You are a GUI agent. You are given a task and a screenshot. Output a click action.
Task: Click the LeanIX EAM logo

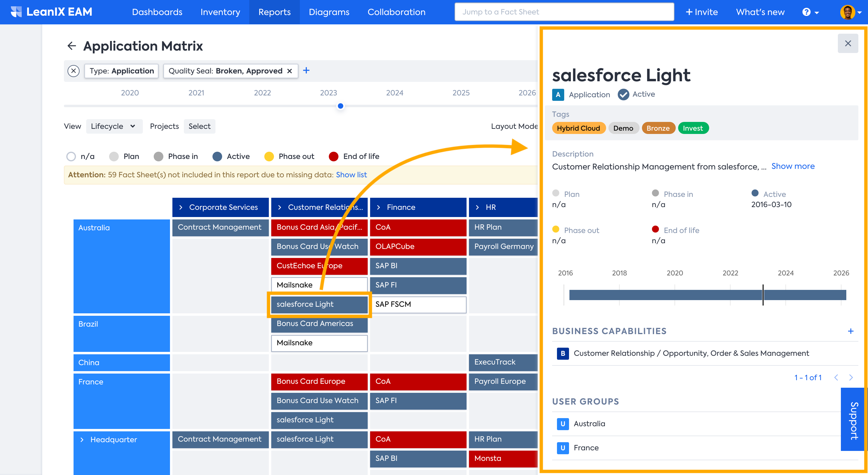[52, 12]
